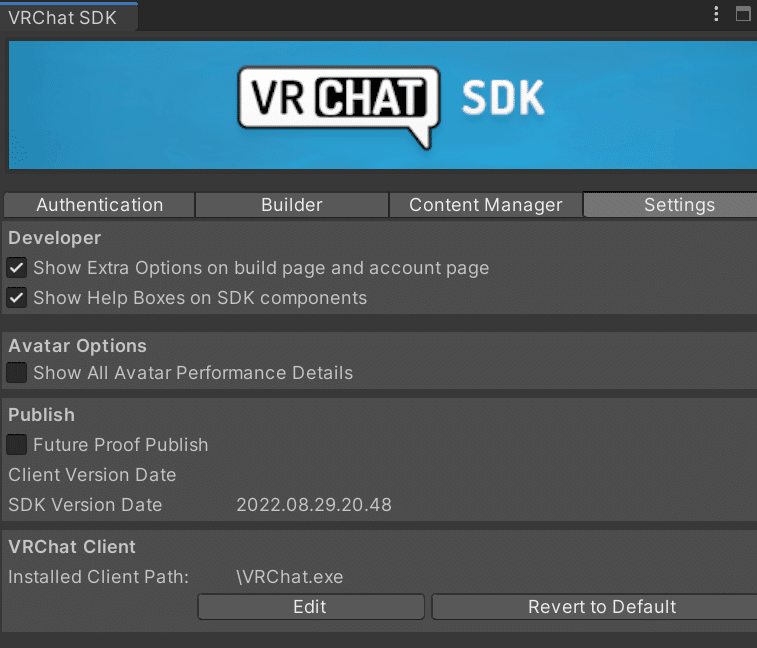Click the SDK version value 2022.08.29.20.48

click(x=314, y=505)
